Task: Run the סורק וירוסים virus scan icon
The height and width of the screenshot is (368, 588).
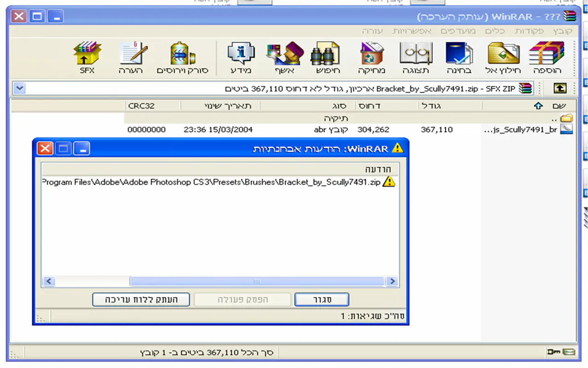Action: point(183,57)
